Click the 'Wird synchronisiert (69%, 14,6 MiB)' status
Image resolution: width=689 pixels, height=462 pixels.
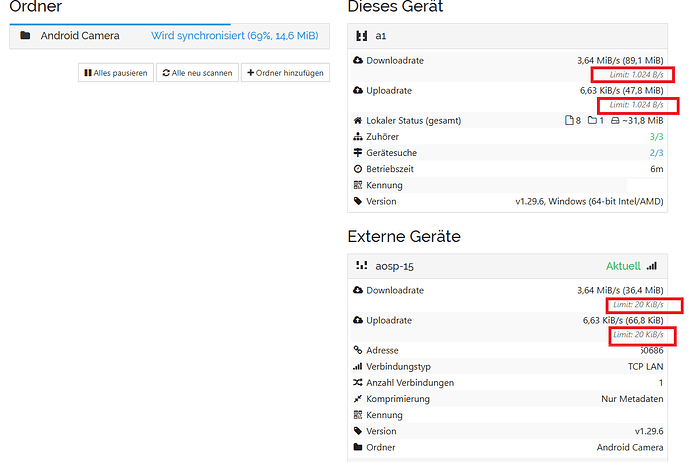pyautogui.click(x=235, y=36)
